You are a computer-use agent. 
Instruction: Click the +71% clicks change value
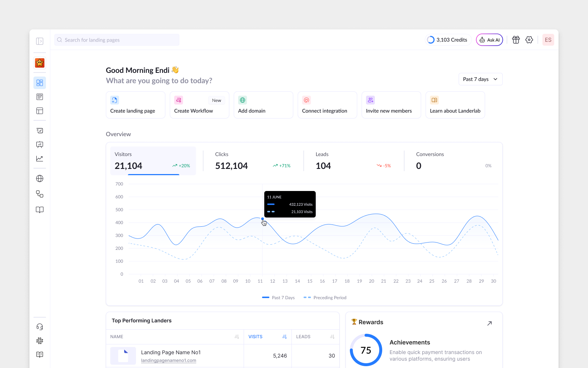pos(285,166)
